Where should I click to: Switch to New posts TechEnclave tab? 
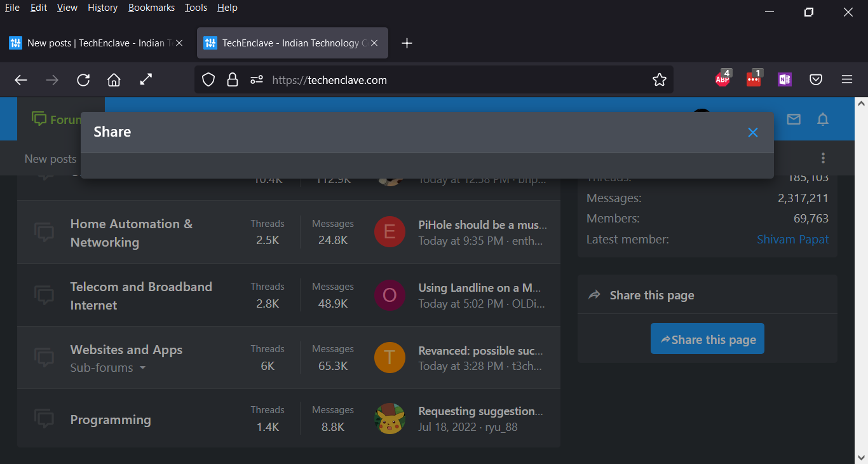(x=97, y=43)
